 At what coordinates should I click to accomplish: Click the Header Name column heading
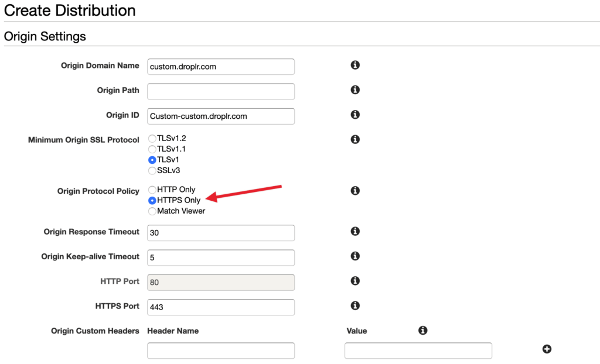click(x=173, y=331)
